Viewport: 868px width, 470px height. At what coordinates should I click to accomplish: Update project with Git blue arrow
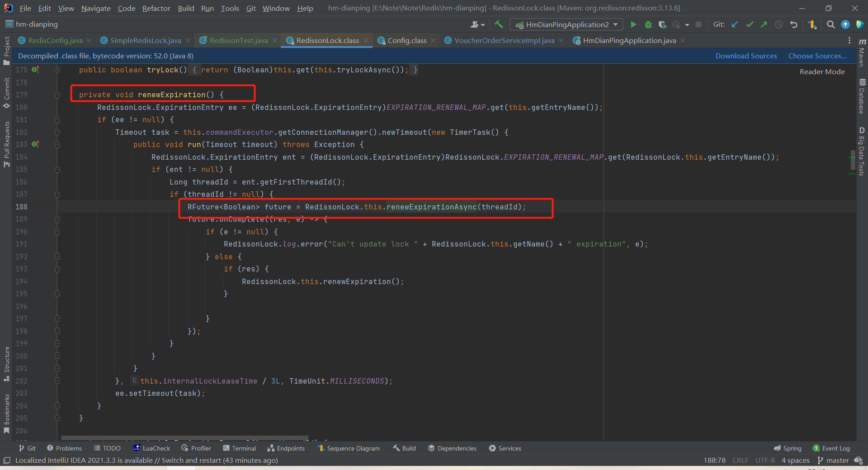coord(735,24)
